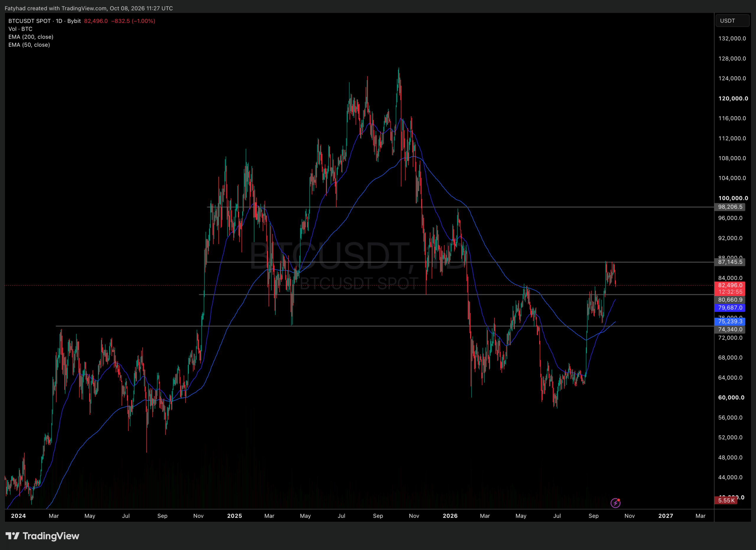Open the USDT currency selector
756x550 pixels.
point(732,21)
